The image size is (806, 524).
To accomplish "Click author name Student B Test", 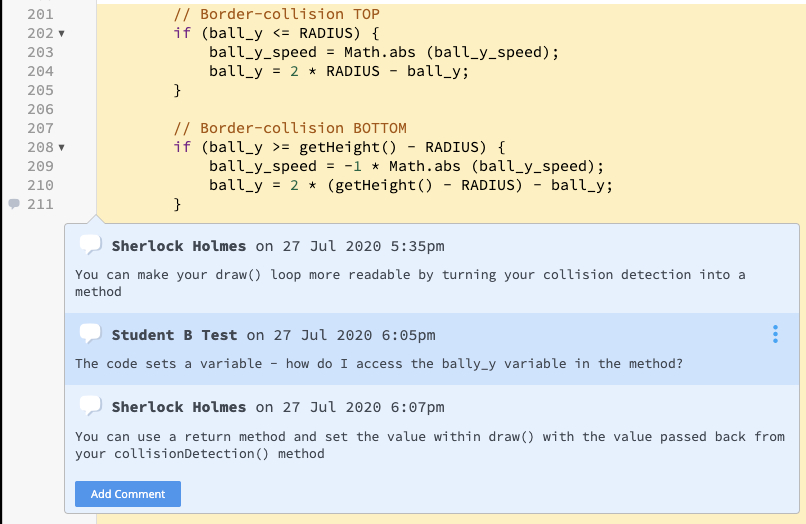I will [x=174, y=335].
